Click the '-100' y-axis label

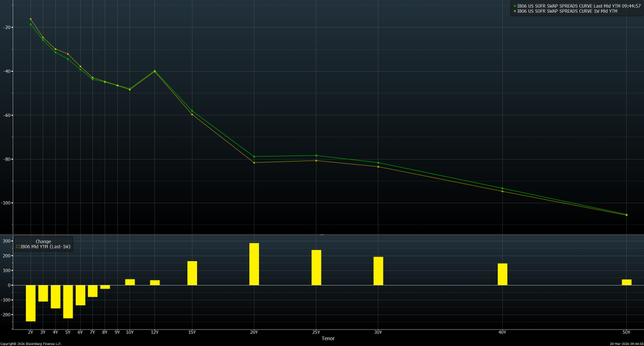[x=6, y=203]
